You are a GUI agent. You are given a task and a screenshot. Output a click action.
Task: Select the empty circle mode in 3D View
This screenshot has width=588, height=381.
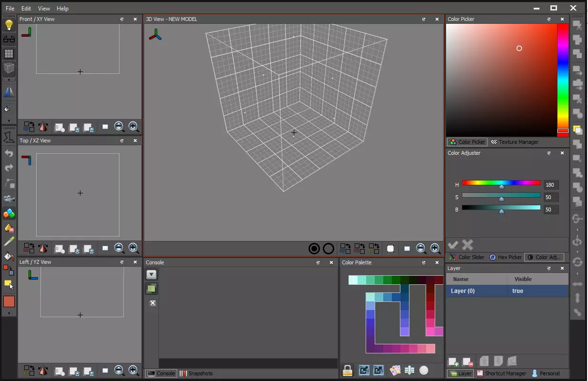click(329, 248)
